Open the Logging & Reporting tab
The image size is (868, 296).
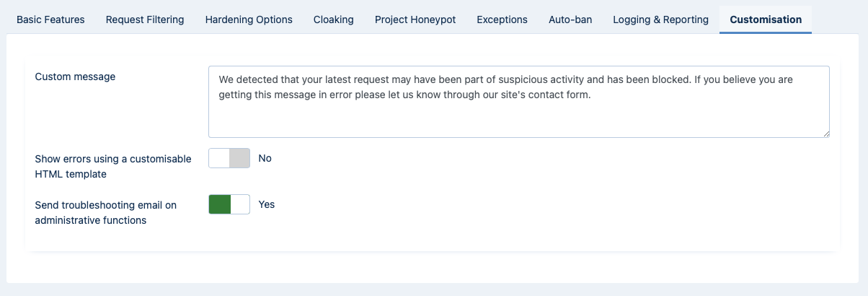[661, 19]
